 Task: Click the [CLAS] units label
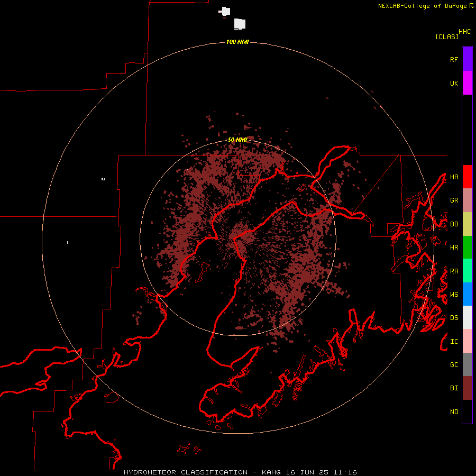tap(447, 36)
